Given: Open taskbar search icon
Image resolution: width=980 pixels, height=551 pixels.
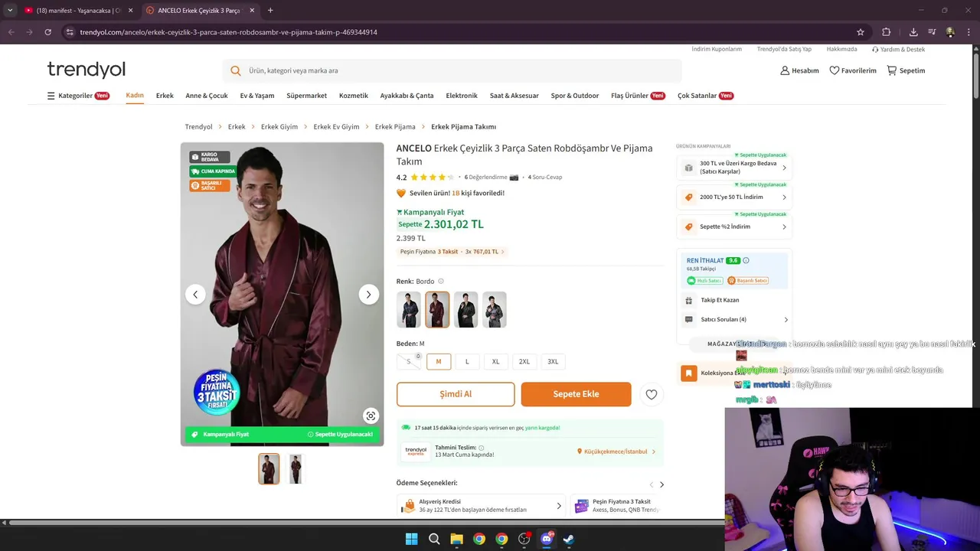Looking at the screenshot, I should [434, 539].
